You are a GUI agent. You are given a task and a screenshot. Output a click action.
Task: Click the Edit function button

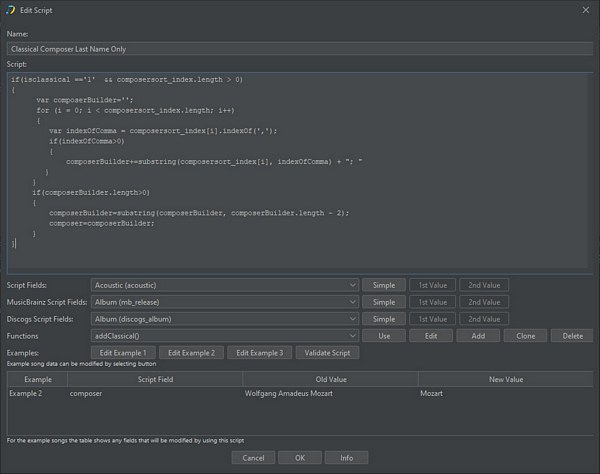431,336
